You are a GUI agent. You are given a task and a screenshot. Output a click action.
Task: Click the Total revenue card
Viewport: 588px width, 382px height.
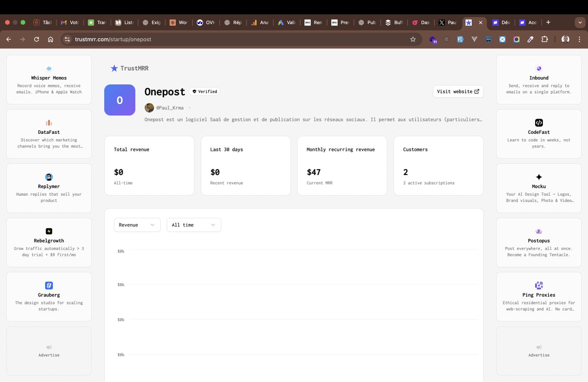click(149, 166)
